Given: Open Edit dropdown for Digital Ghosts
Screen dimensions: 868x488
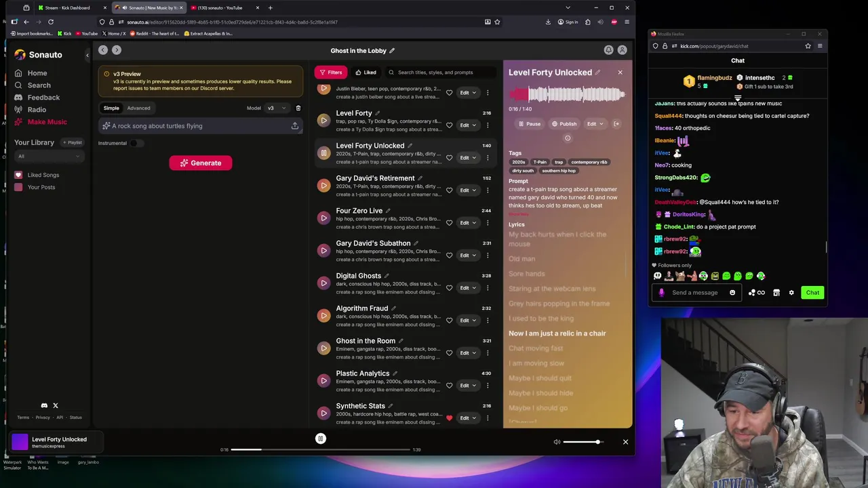Looking at the screenshot, I should [x=468, y=288].
